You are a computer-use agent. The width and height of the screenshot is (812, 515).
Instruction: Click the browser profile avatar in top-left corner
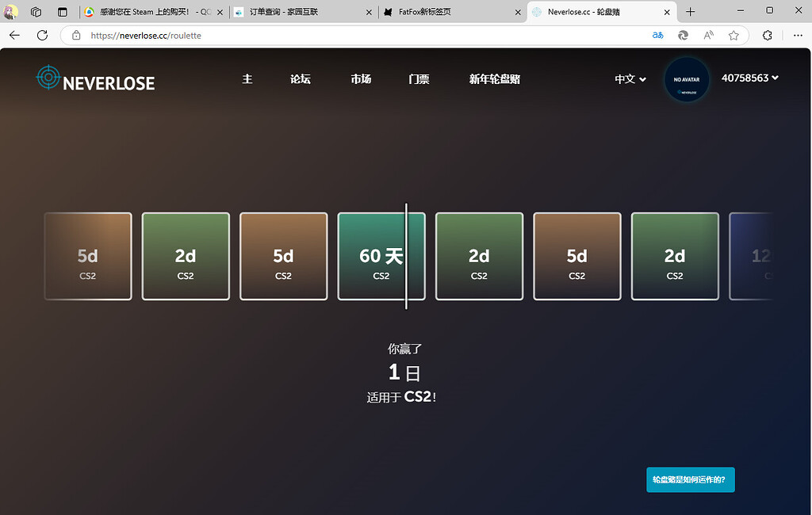tap(10, 10)
